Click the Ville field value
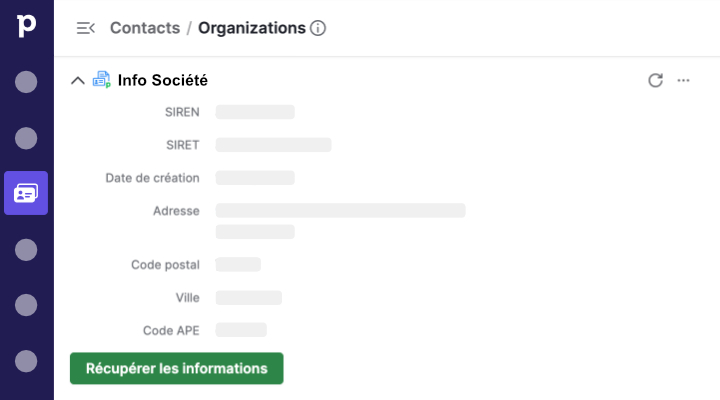Image resolution: width=720 pixels, height=400 pixels. click(249, 298)
